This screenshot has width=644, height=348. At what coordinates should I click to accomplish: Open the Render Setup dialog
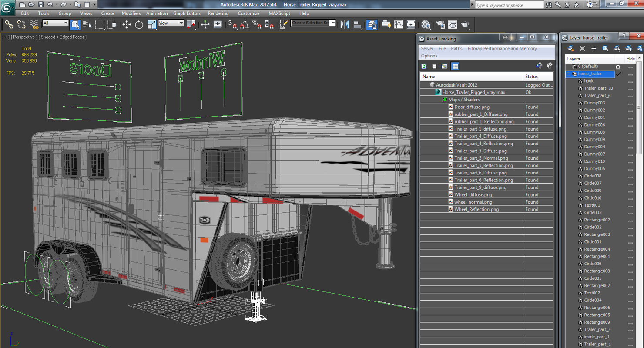click(x=440, y=24)
